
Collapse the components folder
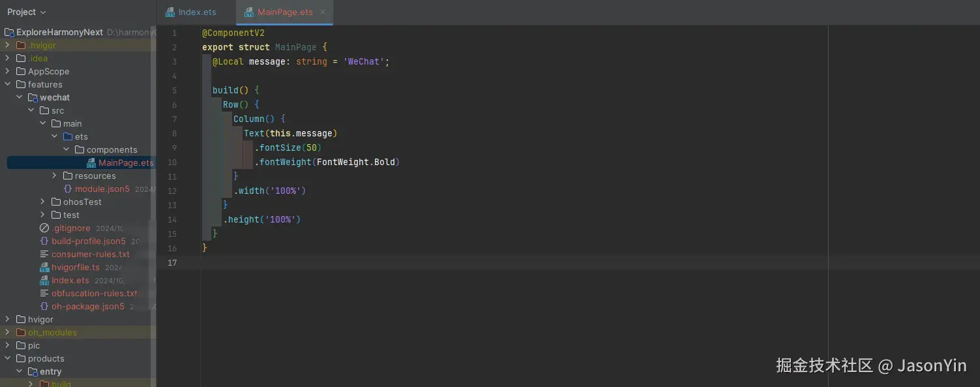[66, 149]
